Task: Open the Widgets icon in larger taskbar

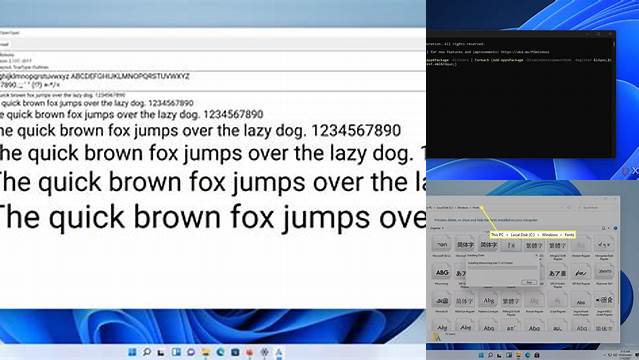Action: pos(176,352)
